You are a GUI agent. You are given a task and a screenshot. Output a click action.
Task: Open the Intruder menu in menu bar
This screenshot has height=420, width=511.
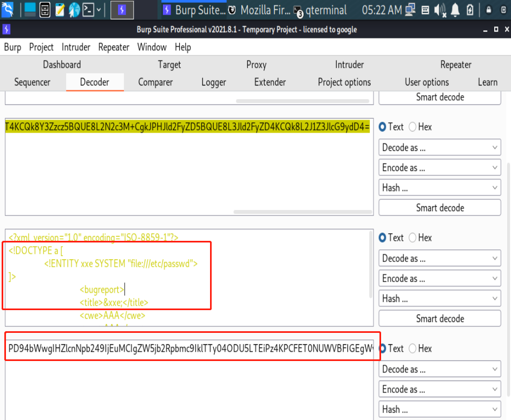coord(76,47)
